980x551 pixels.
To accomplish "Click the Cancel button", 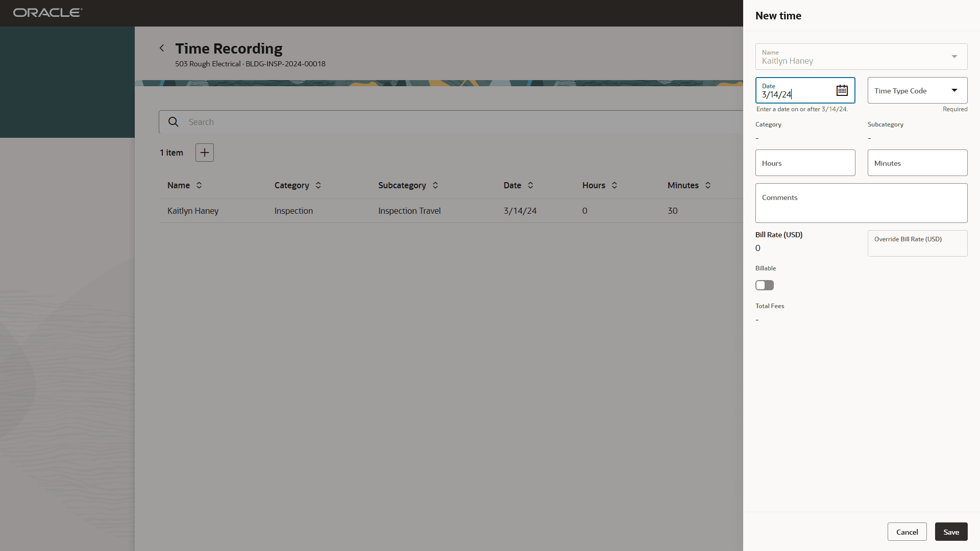I will (x=907, y=532).
